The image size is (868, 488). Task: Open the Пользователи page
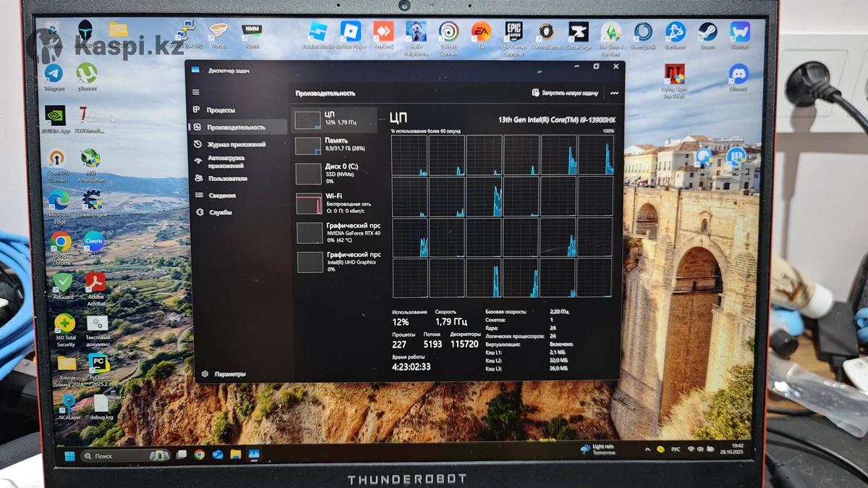pos(227,178)
